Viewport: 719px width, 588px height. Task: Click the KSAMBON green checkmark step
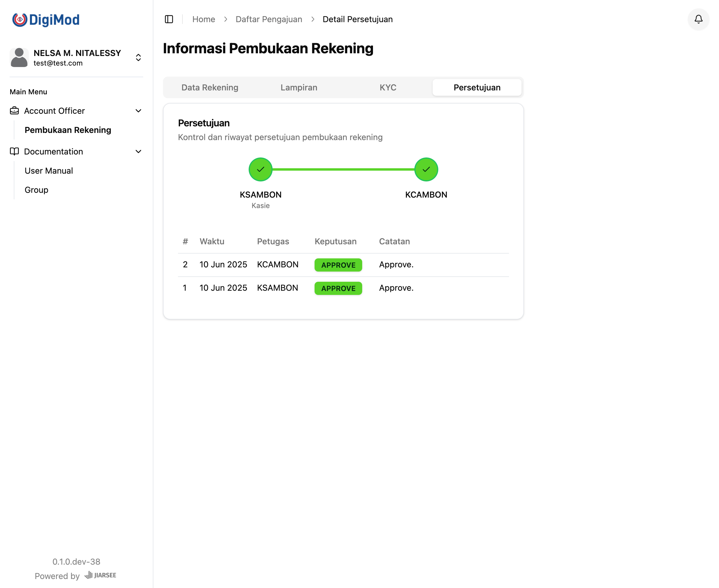pos(260,169)
